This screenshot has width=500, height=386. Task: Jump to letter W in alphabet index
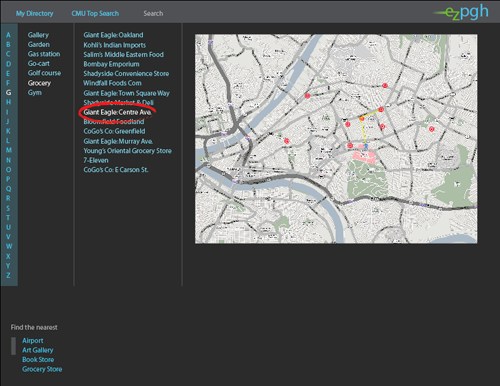point(8,247)
